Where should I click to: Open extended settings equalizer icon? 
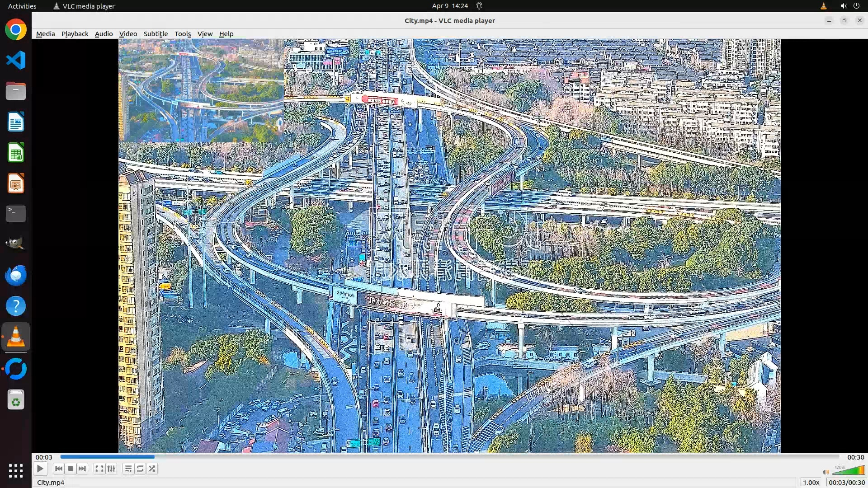[111, 469]
